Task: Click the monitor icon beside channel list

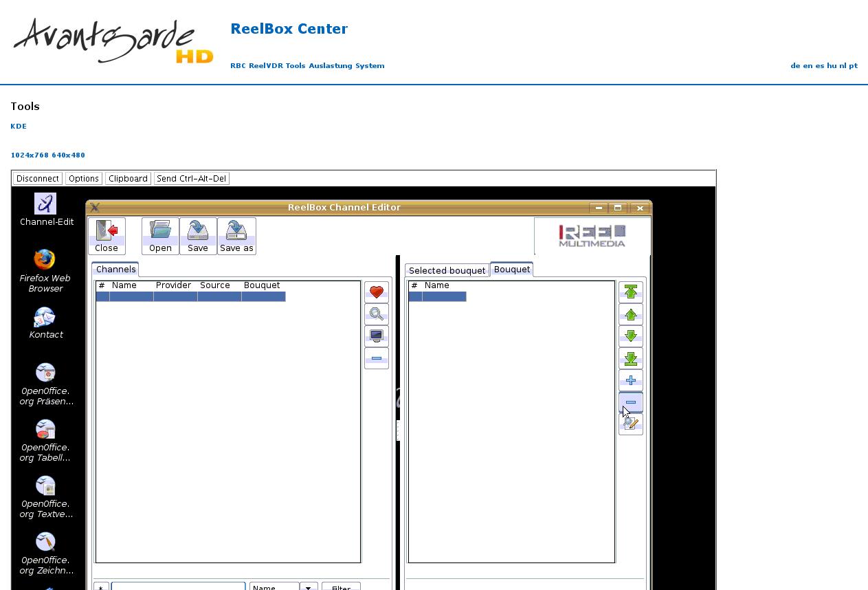Action: coord(376,336)
